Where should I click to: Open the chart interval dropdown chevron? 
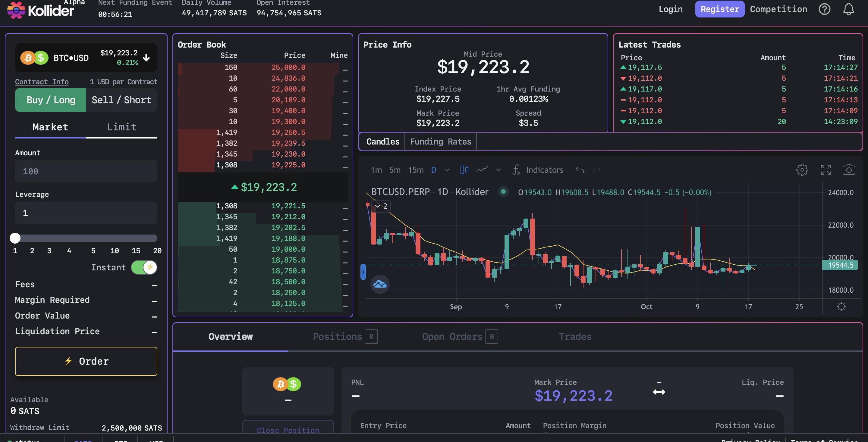click(447, 170)
